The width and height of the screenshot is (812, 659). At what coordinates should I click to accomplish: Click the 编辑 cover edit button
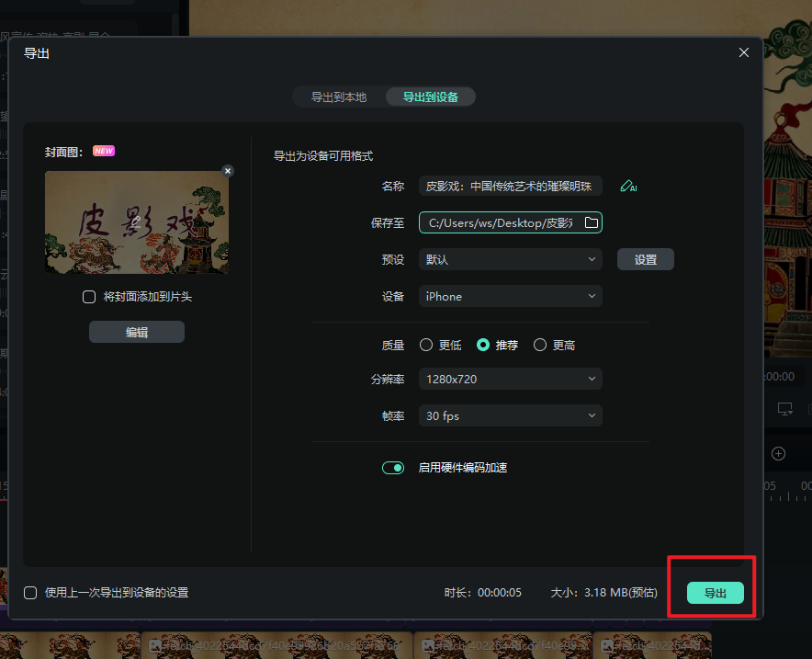click(x=137, y=332)
